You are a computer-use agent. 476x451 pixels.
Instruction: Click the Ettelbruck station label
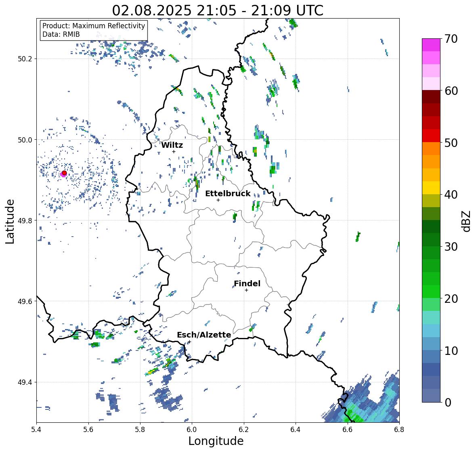coord(228,194)
